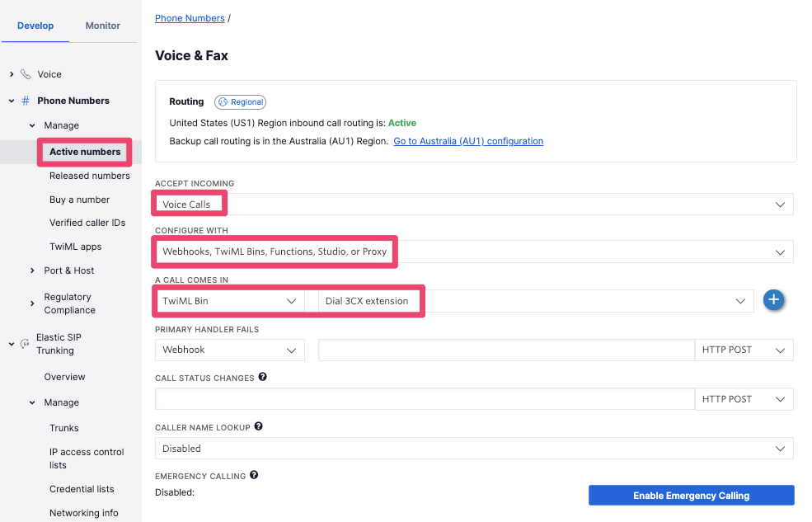Collapse the Phone Numbers section chevron
The height and width of the screenshot is (522, 812).
coord(12,101)
